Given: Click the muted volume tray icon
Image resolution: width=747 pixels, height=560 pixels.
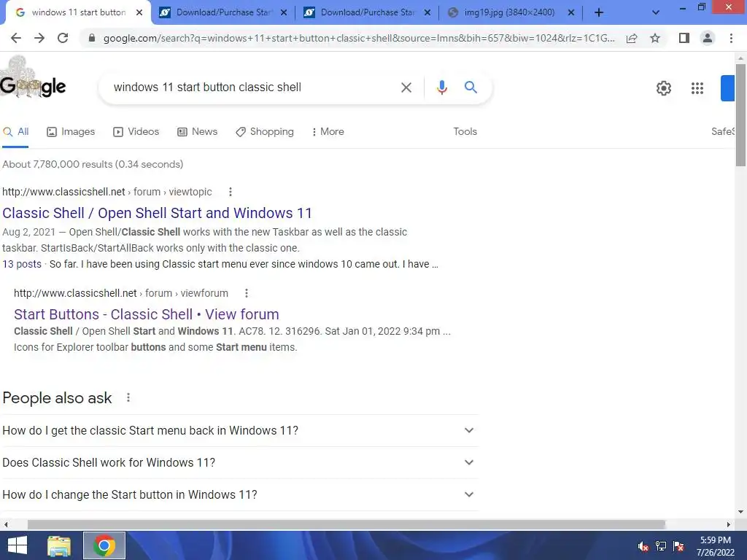Looking at the screenshot, I should pyautogui.click(x=643, y=546).
